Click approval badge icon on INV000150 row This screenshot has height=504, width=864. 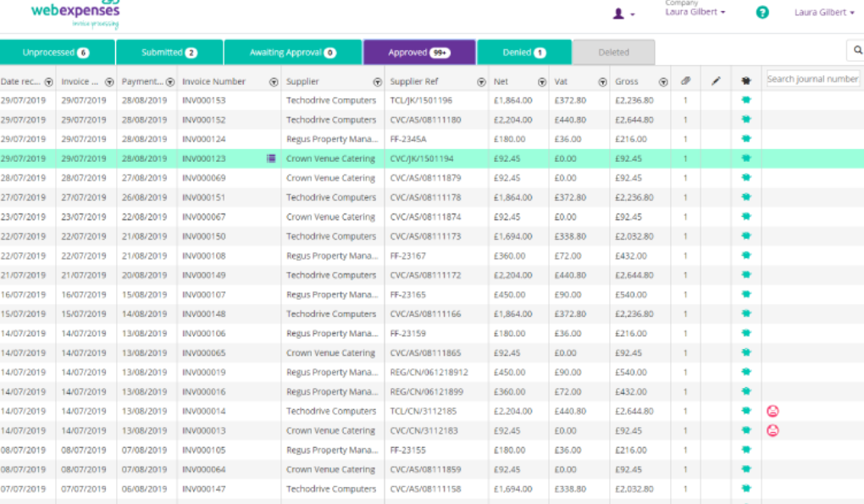pos(746,236)
